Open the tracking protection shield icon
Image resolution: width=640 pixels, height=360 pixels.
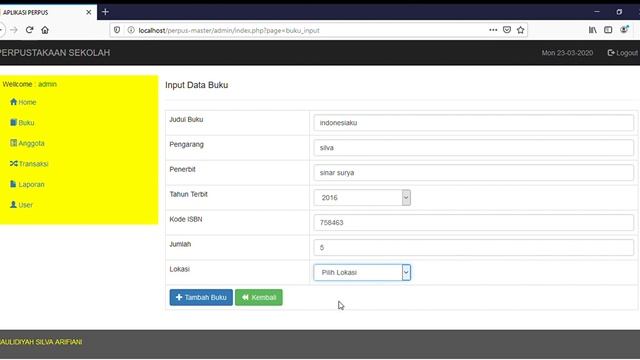[117, 30]
